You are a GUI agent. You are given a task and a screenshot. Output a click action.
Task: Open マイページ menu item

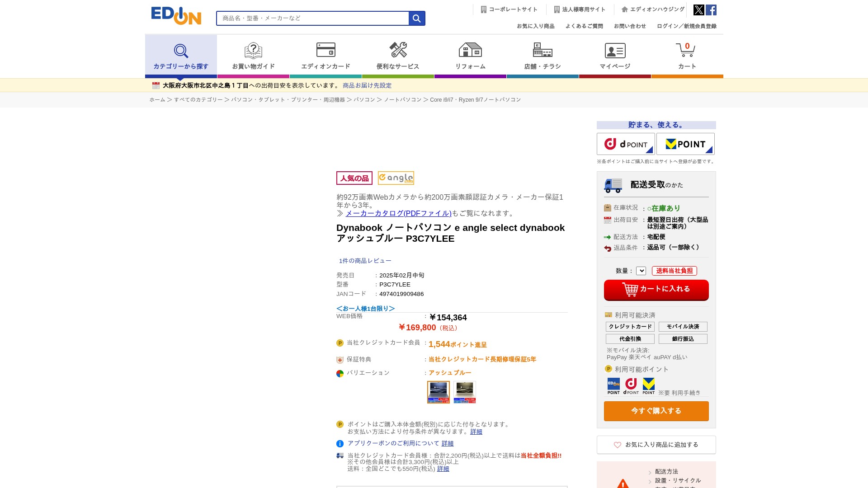click(615, 56)
